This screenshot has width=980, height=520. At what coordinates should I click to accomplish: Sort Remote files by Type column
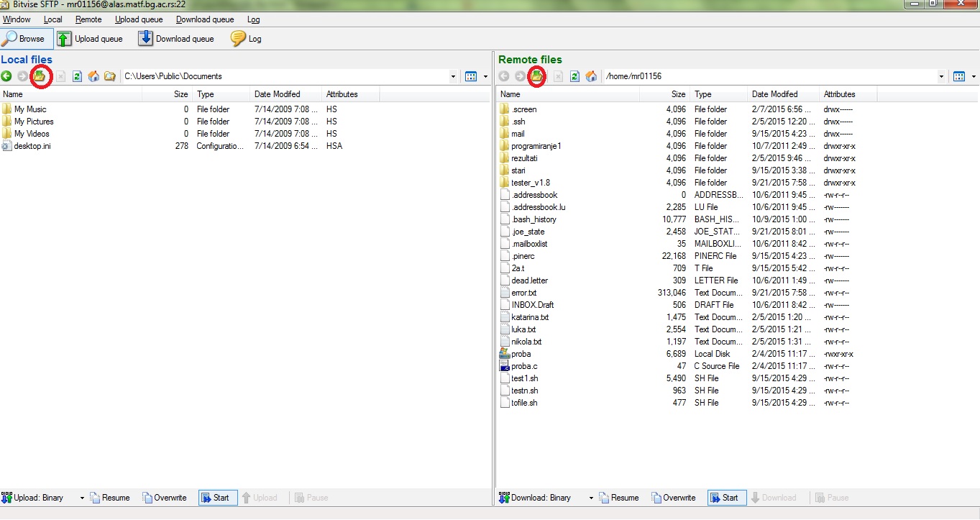click(x=719, y=94)
